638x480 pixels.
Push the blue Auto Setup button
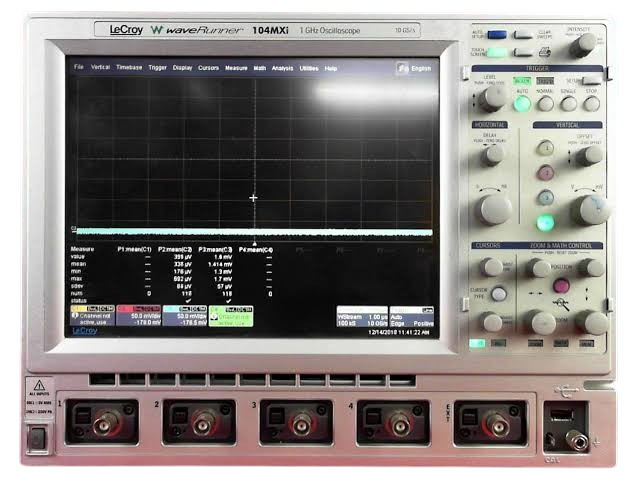(497, 35)
